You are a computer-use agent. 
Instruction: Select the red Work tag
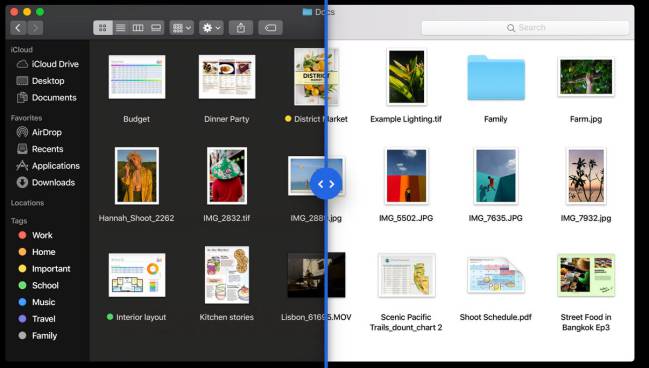36,235
